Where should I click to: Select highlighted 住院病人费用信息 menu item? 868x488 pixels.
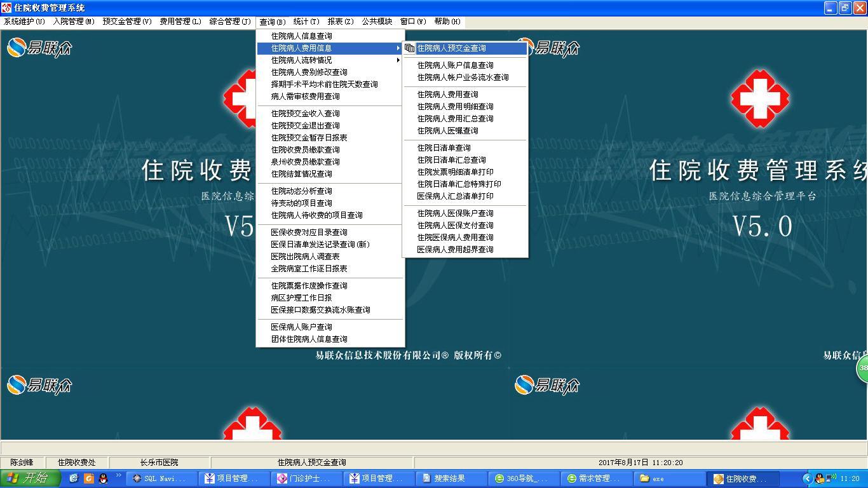[x=329, y=48]
